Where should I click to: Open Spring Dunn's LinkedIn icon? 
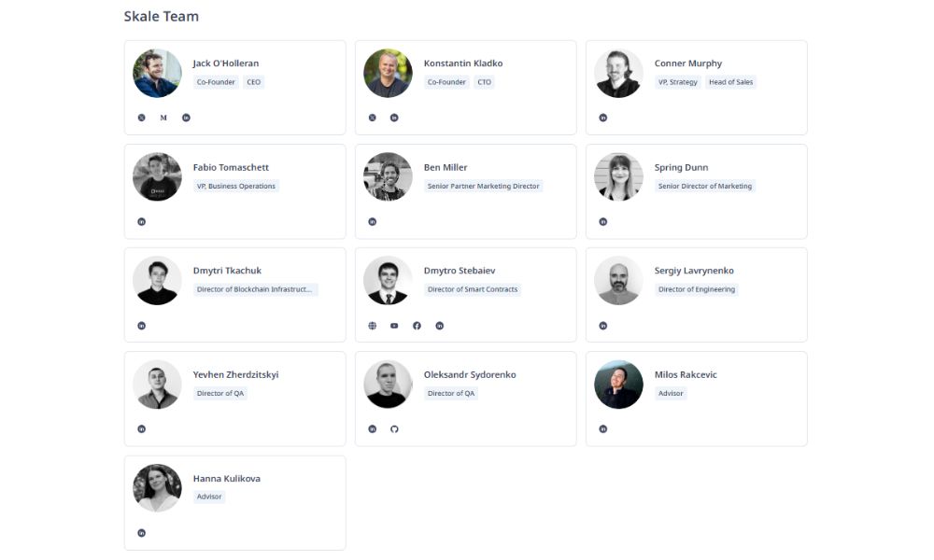tap(603, 222)
